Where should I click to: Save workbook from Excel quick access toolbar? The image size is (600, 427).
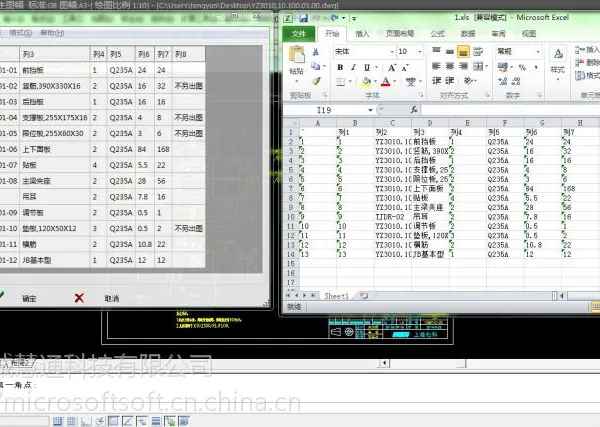click(x=303, y=18)
